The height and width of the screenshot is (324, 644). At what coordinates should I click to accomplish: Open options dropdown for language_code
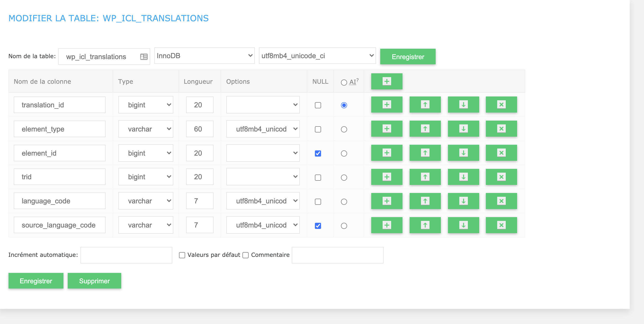(x=263, y=201)
